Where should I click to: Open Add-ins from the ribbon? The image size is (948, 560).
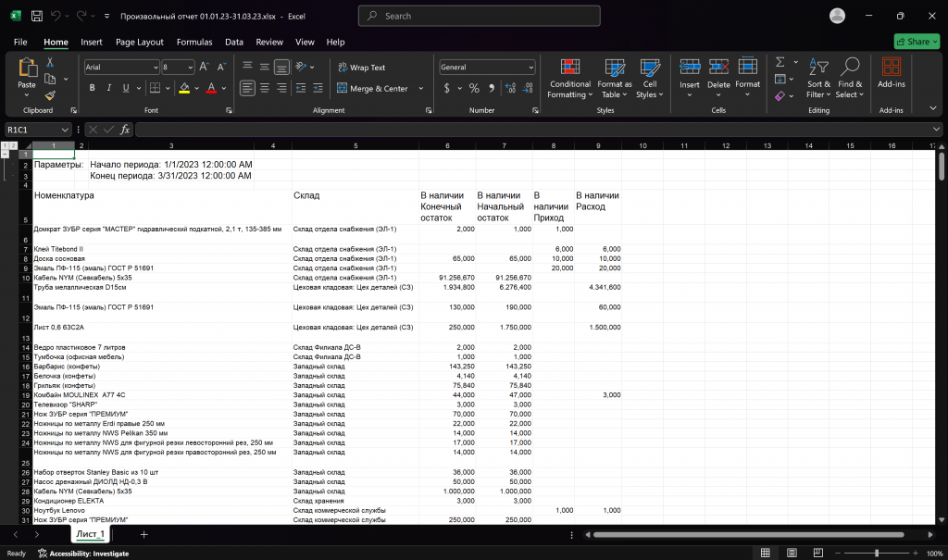[892, 73]
